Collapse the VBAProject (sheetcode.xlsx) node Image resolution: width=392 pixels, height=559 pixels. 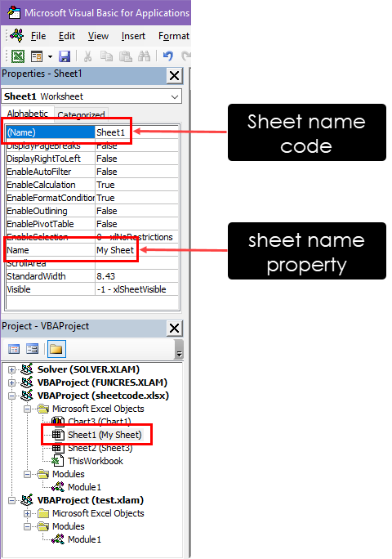click(x=11, y=396)
